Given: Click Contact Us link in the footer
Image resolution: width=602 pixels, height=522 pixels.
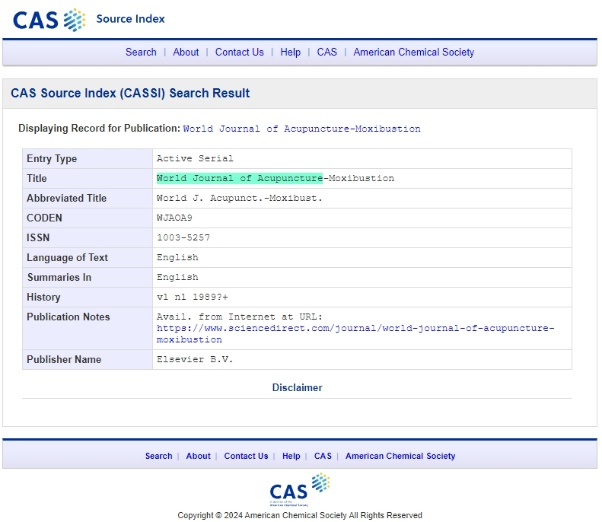Looking at the screenshot, I should (x=246, y=456).
